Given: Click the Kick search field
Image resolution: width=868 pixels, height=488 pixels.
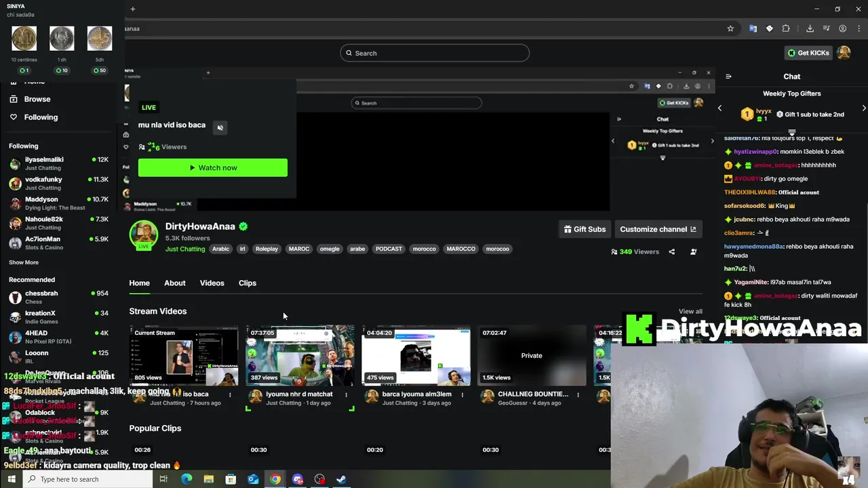Looking at the screenshot, I should click(435, 53).
